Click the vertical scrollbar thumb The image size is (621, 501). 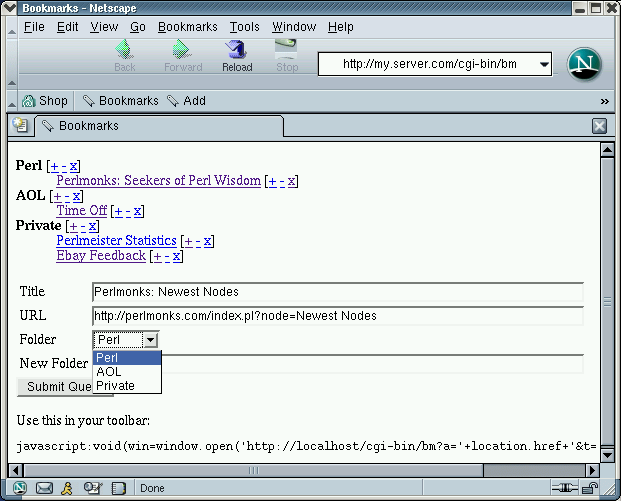point(607,302)
